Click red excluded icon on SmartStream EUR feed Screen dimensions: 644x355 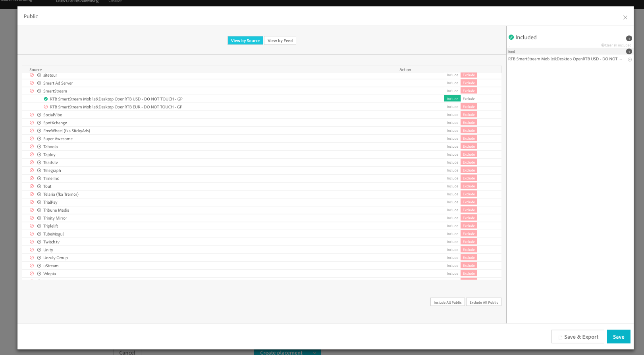46,107
